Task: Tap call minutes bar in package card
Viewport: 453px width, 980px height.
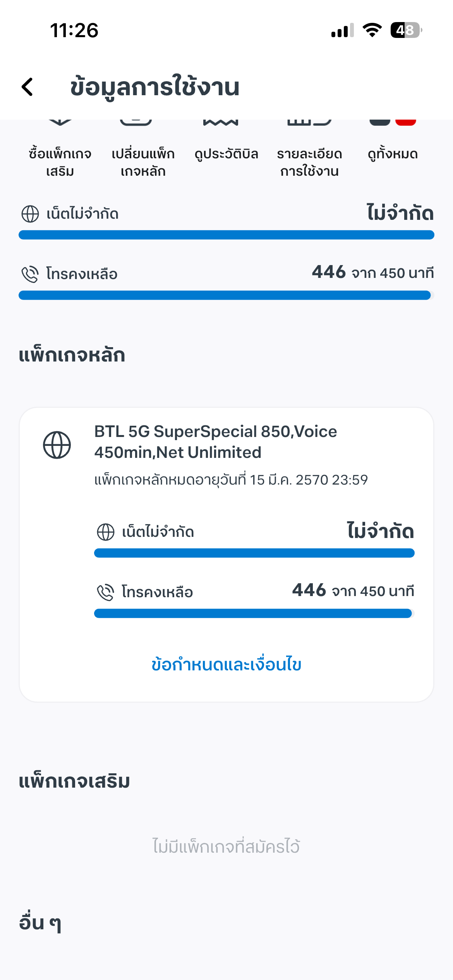Action: point(254,613)
